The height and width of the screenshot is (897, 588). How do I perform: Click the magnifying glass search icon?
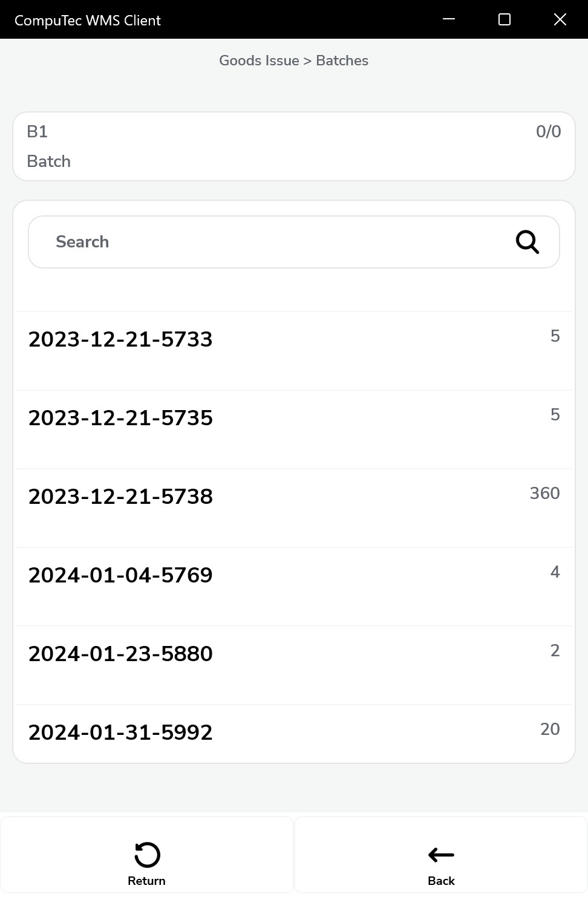[527, 242]
